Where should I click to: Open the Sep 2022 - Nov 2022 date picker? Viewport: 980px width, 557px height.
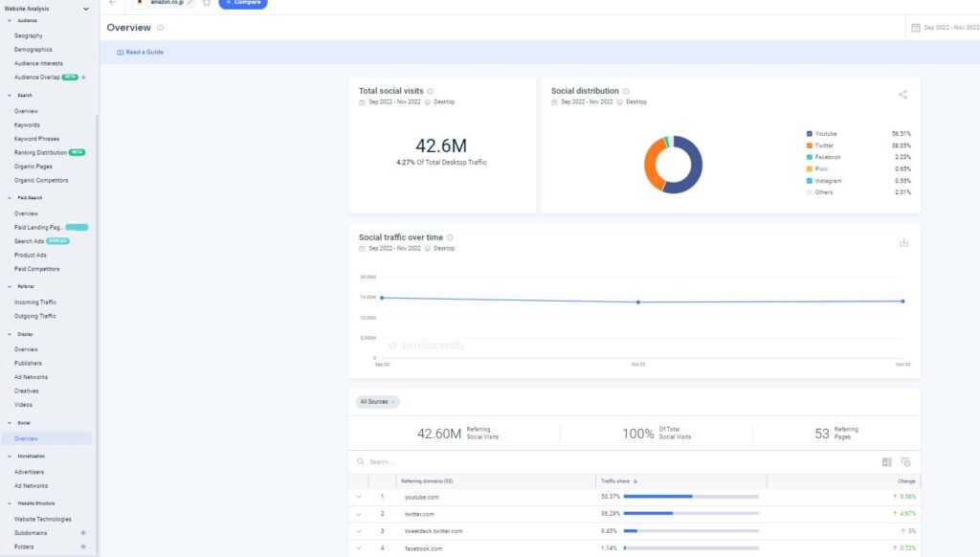tap(945, 28)
